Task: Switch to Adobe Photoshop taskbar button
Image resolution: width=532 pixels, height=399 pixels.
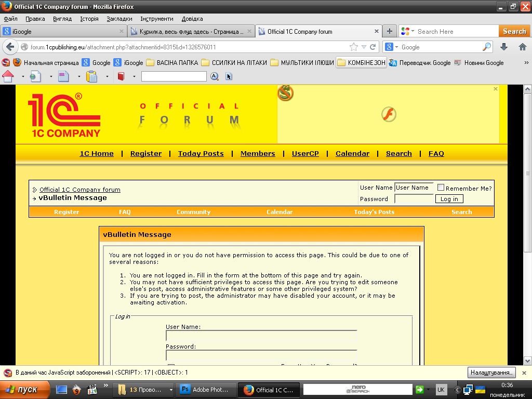Action: pos(205,390)
